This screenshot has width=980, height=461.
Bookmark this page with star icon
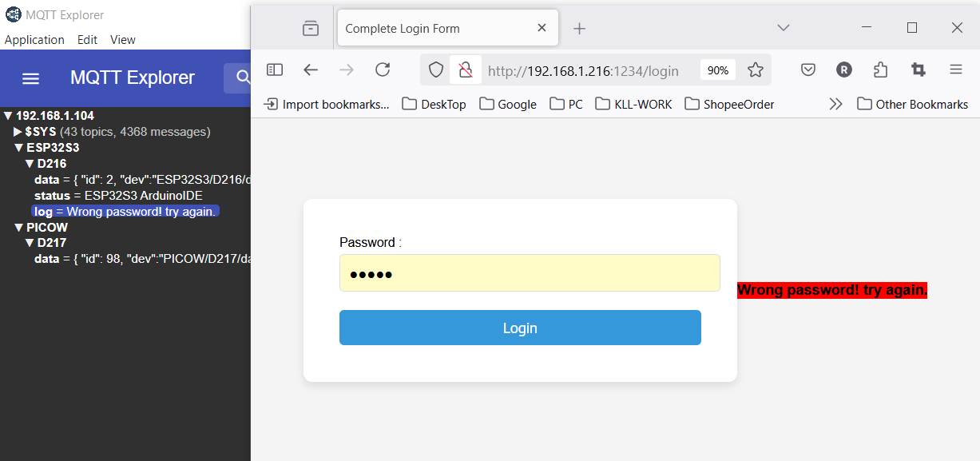(x=756, y=70)
